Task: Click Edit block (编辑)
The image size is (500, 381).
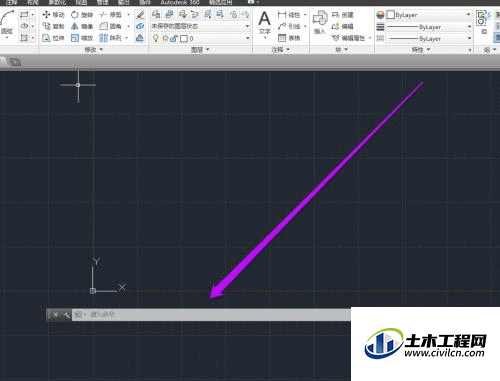Action: 343,26
